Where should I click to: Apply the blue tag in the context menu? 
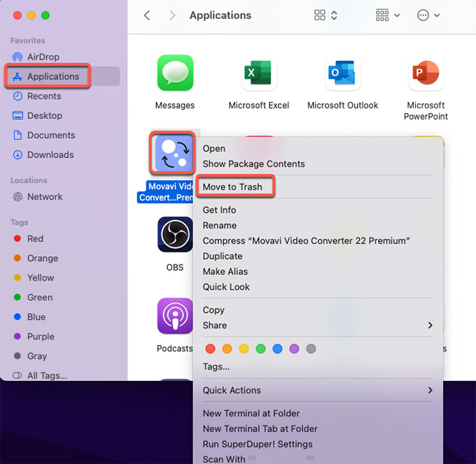(277, 349)
